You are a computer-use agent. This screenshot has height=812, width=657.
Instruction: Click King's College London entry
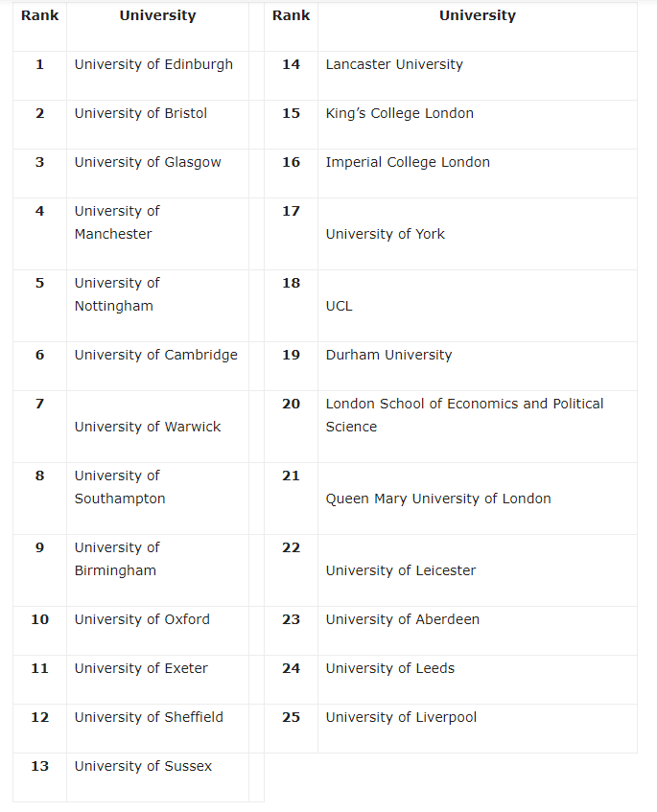(x=400, y=113)
